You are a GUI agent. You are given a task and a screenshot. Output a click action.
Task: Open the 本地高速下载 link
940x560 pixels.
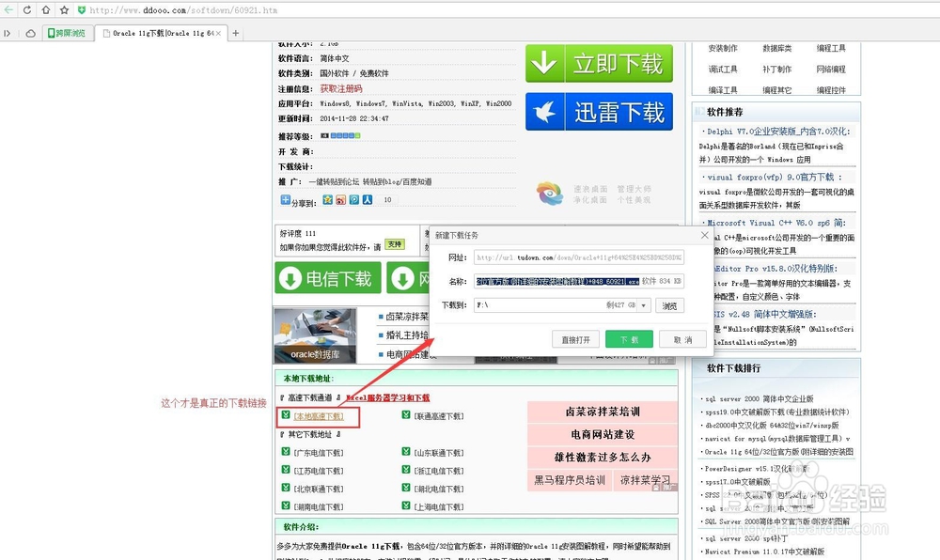click(319, 416)
